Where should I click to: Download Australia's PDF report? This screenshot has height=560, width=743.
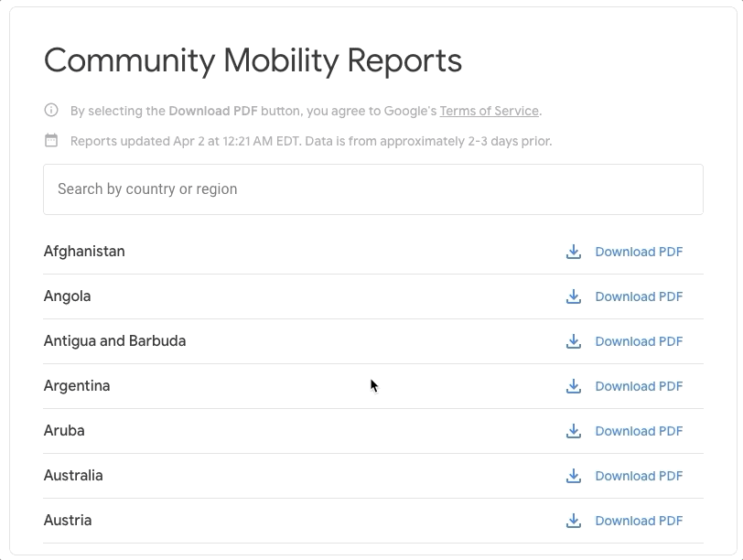tap(639, 476)
